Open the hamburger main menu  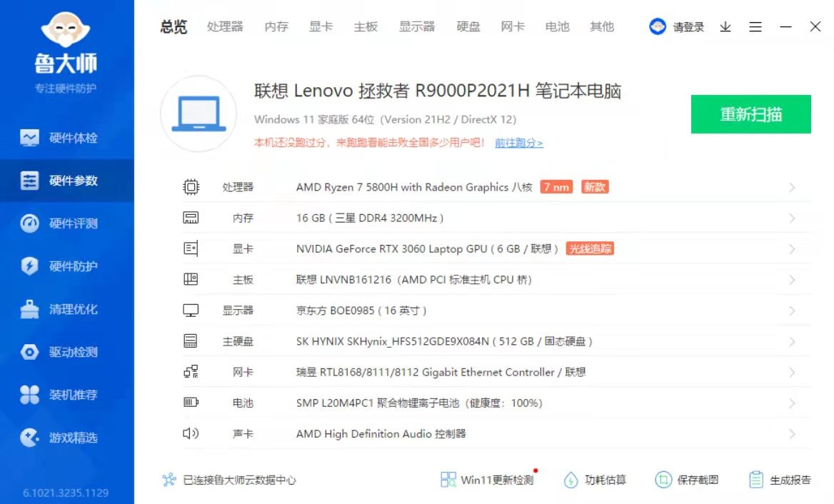(x=755, y=26)
